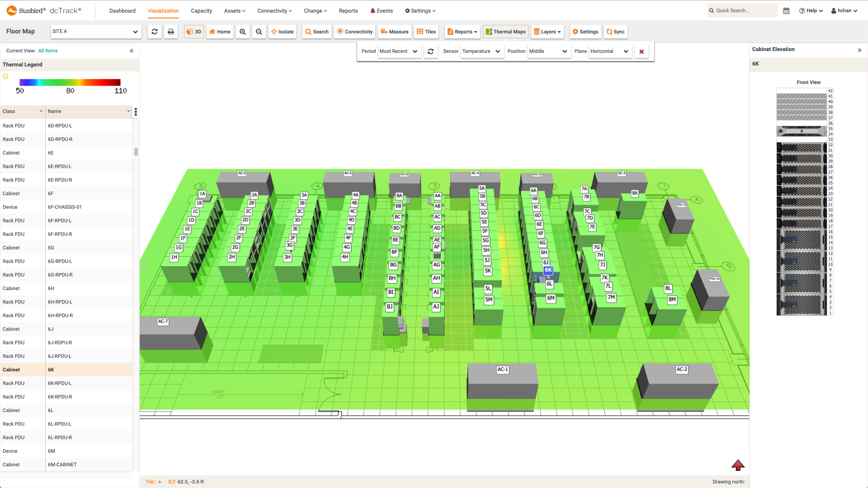The image size is (868, 488).
Task: Change the Sensor type from Temperature
Action: tap(482, 51)
